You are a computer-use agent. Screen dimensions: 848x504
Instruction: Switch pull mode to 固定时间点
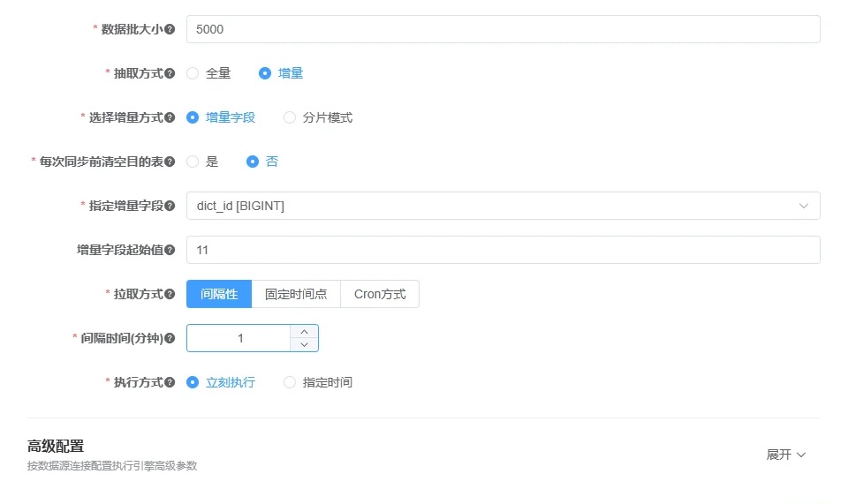(296, 294)
